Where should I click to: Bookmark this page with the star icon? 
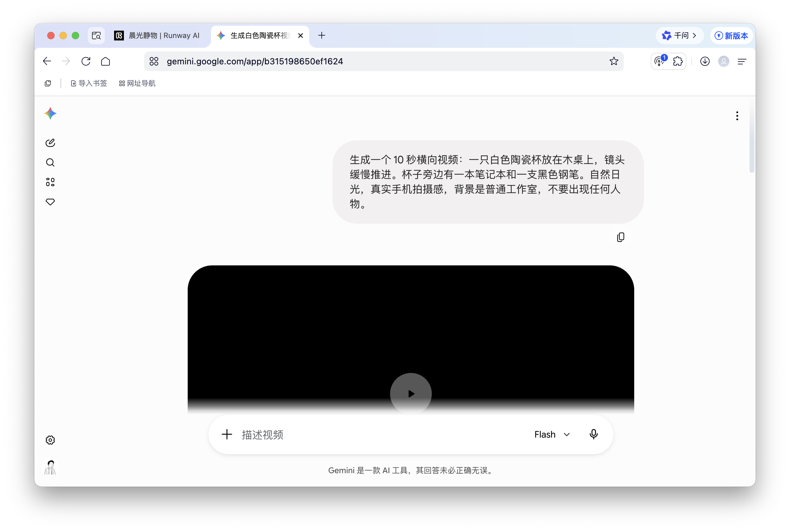coord(614,61)
